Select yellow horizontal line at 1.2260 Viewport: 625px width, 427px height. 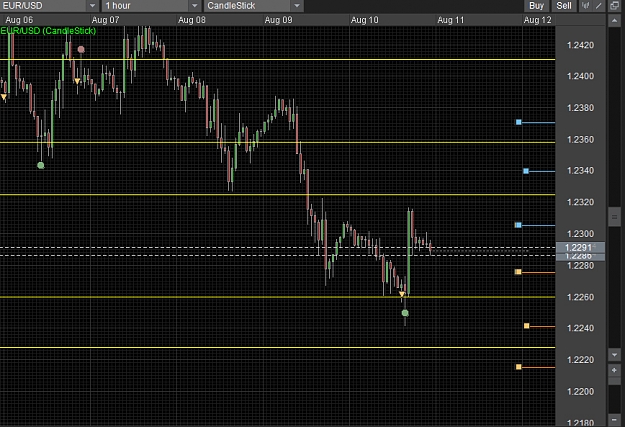pos(277,297)
